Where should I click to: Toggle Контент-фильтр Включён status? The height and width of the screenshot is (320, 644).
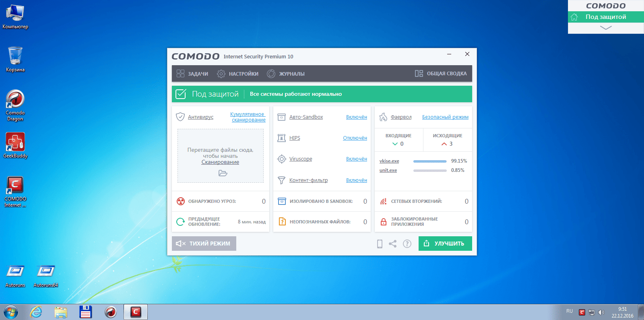[x=357, y=180]
